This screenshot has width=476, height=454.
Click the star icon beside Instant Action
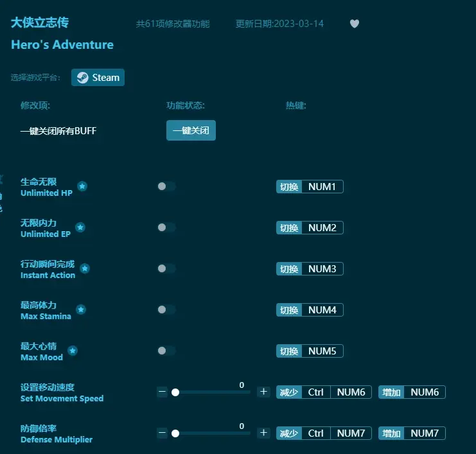[85, 268]
